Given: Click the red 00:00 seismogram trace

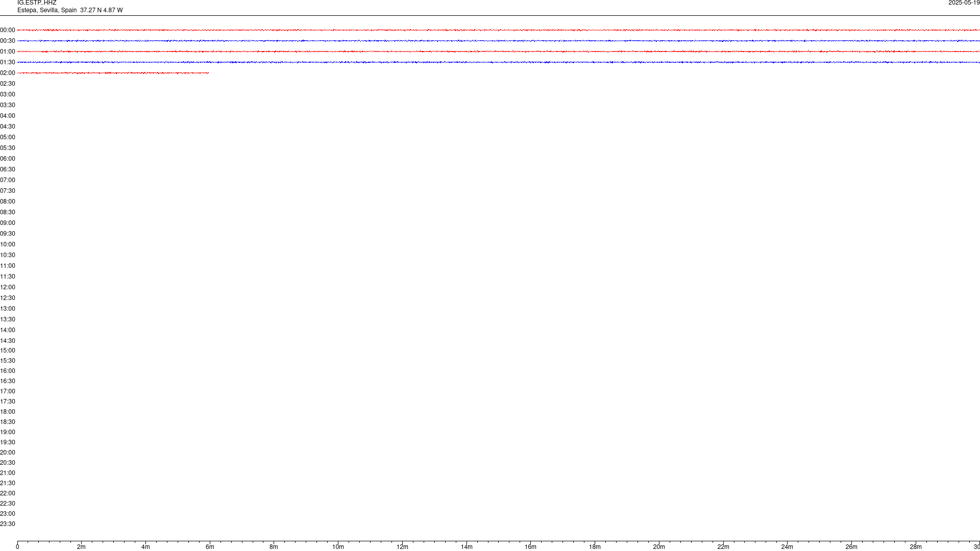Looking at the screenshot, I should (x=499, y=30).
